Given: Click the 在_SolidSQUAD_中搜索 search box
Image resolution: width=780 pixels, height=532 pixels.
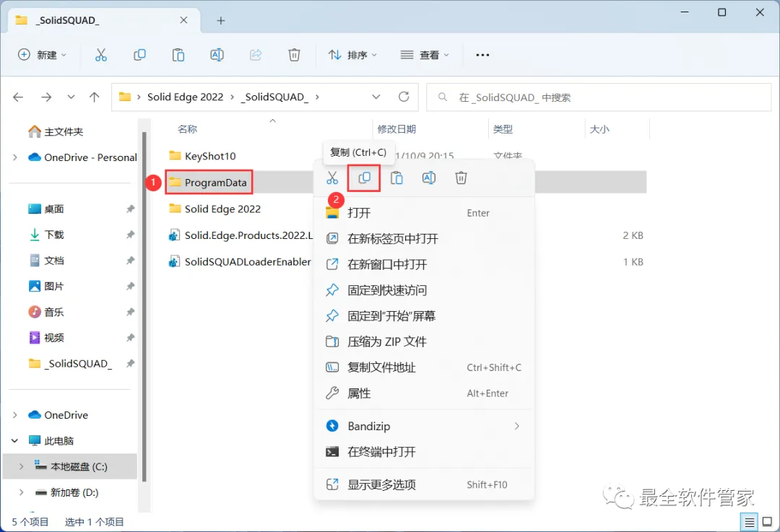Looking at the screenshot, I should click(x=599, y=97).
